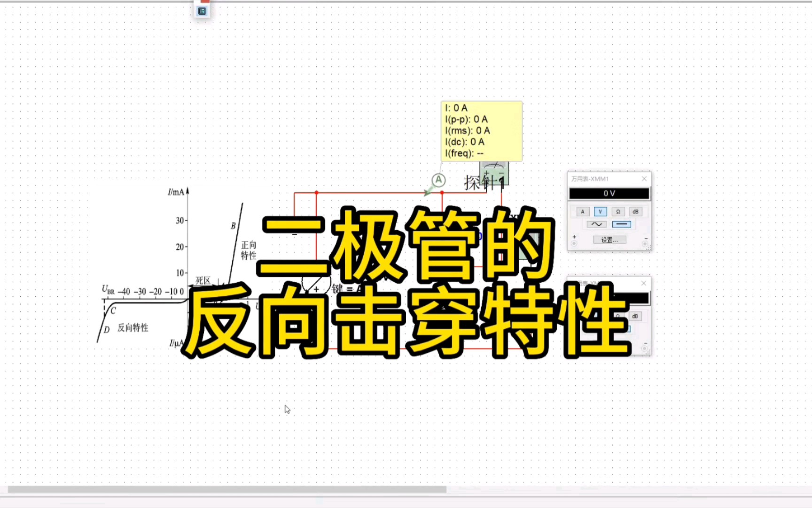This screenshot has height=508, width=812.
Task: Select dB mode on multimeter XMM1
Action: [635, 212]
